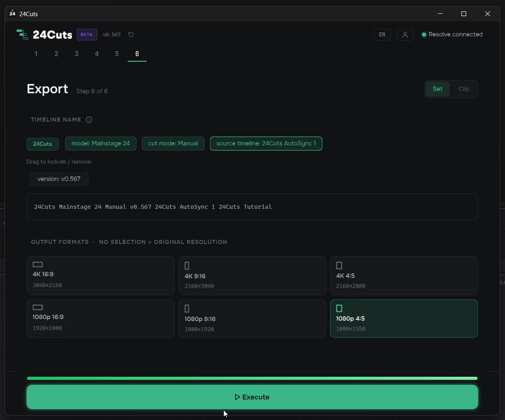Close the 24Cuts window
This screenshot has width=505, height=420.
click(488, 14)
